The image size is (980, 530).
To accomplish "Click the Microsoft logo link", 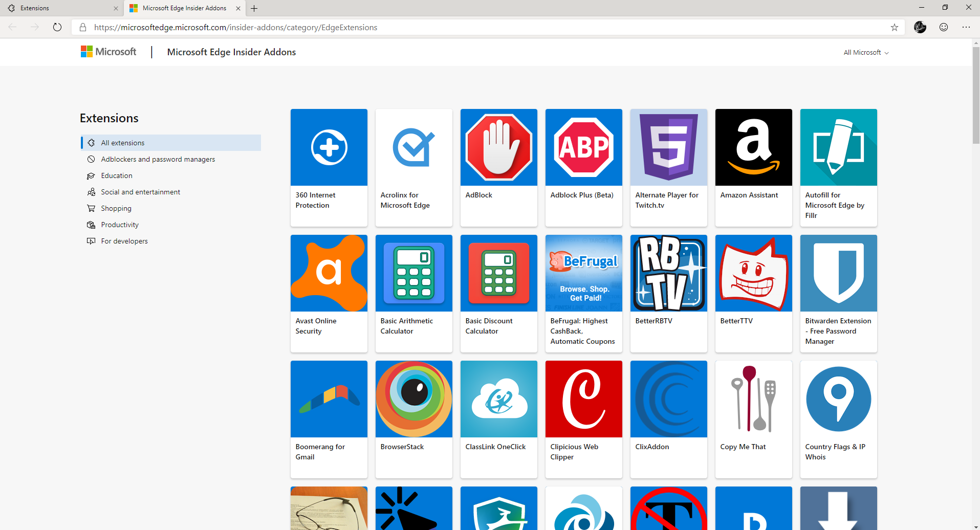I will 108,52.
